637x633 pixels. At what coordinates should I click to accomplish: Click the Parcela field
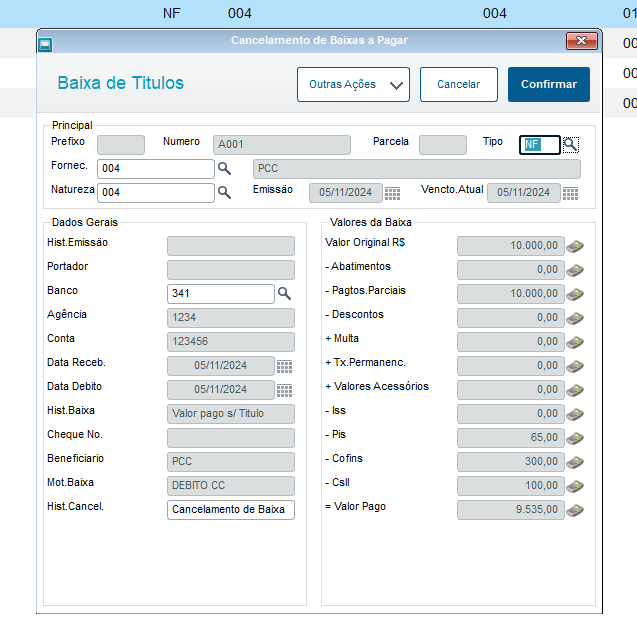(442, 145)
